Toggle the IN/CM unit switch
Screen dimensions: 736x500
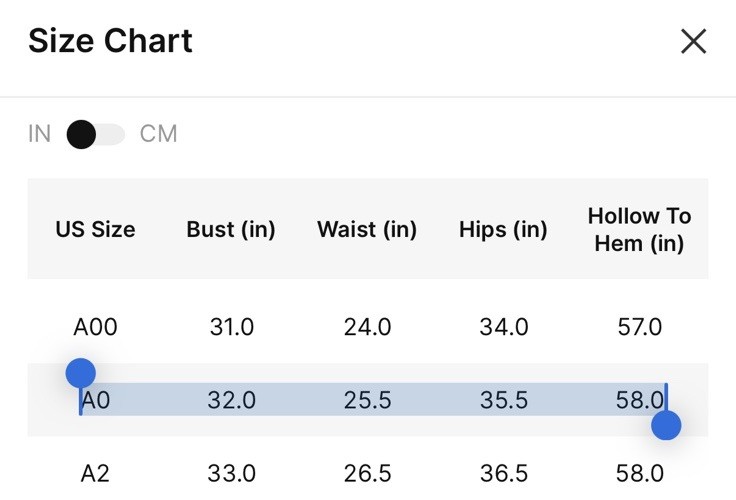pos(96,134)
